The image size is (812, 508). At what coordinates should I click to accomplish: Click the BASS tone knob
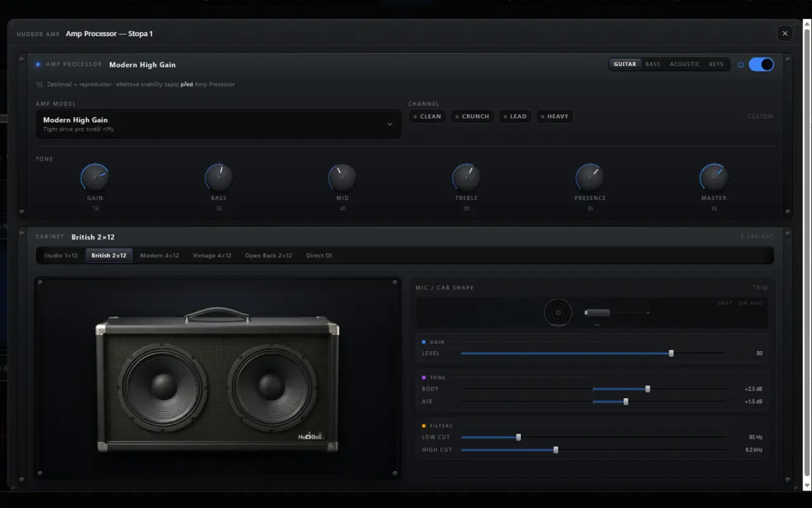[219, 178]
